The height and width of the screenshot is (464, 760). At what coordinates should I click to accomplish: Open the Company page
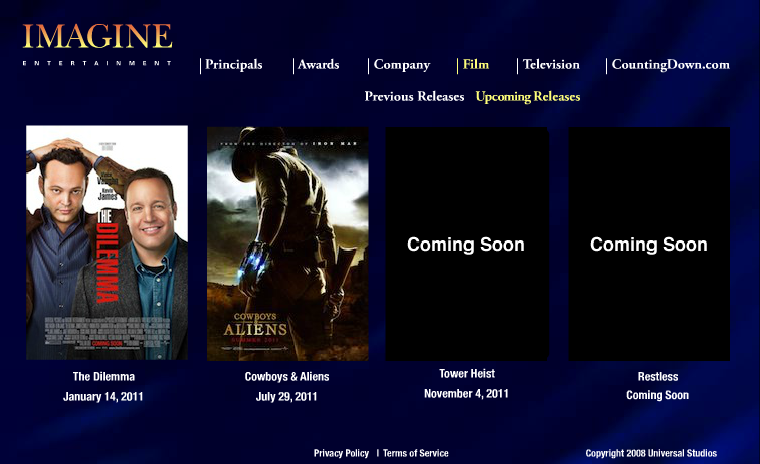tap(402, 64)
